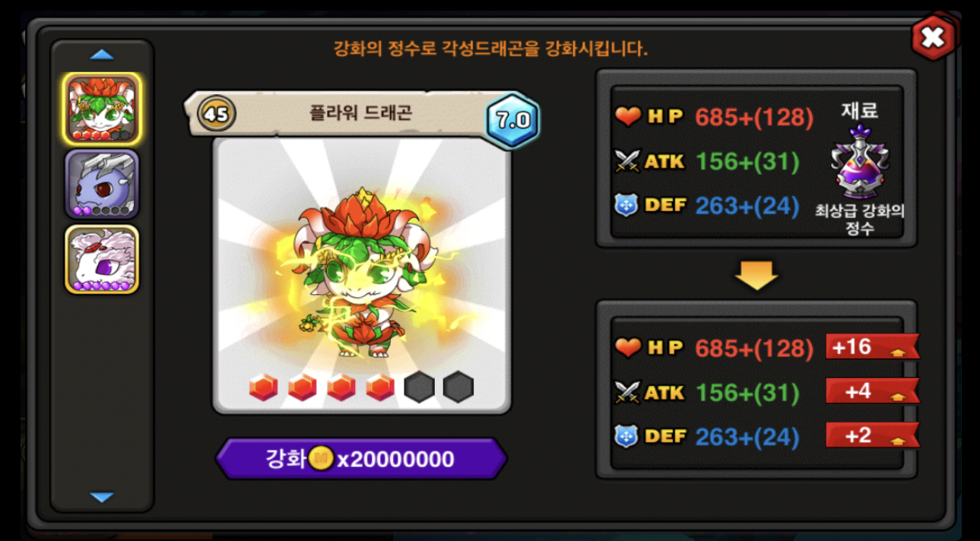The width and height of the screenshot is (980, 541).
Task: Click the down arrow in dragon list
Action: pyautogui.click(x=102, y=497)
